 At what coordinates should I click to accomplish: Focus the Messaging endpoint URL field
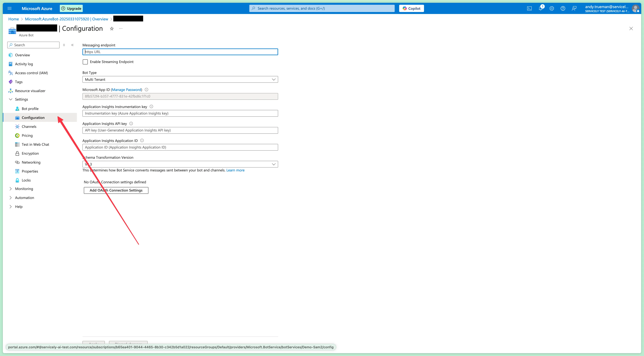point(180,52)
